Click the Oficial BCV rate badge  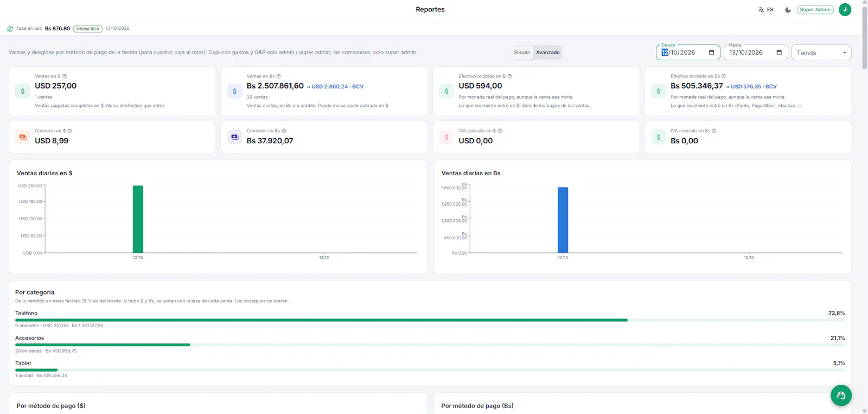tap(88, 29)
